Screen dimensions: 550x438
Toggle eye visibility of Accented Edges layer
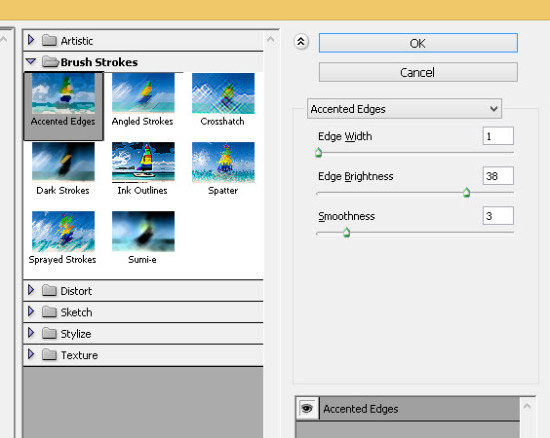[307, 409]
